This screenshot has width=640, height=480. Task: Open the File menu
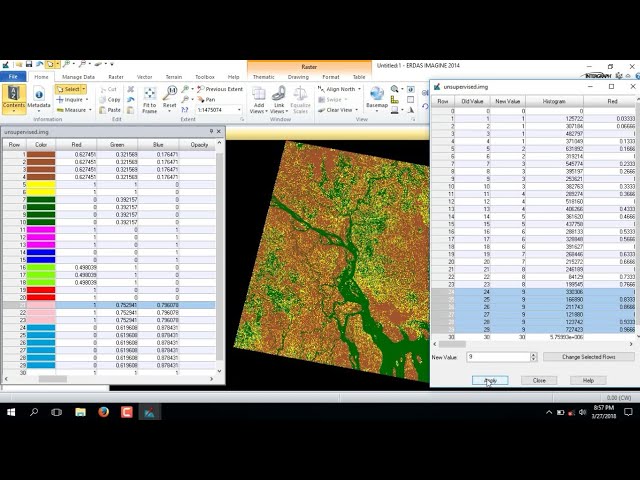(x=13, y=76)
